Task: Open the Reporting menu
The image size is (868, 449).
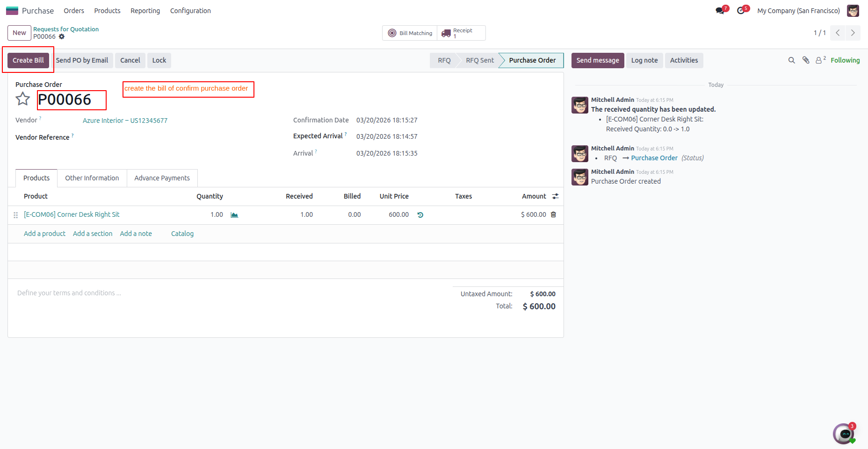Action: [x=145, y=11]
